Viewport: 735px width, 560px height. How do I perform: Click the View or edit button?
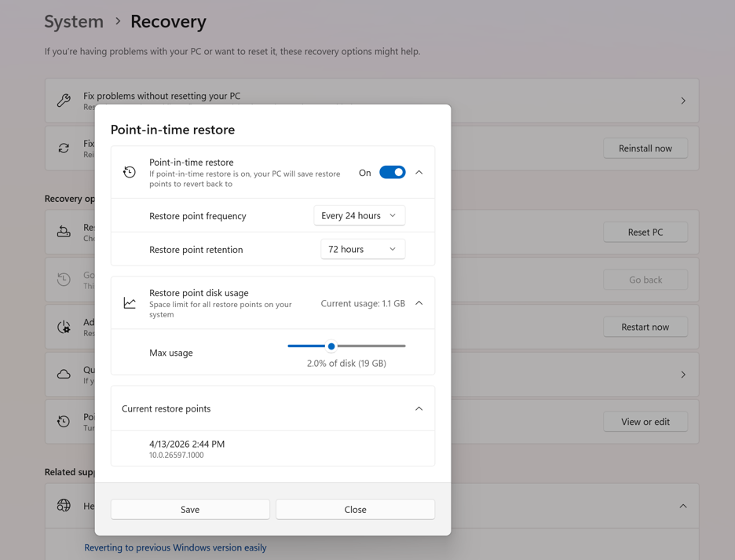pos(645,422)
